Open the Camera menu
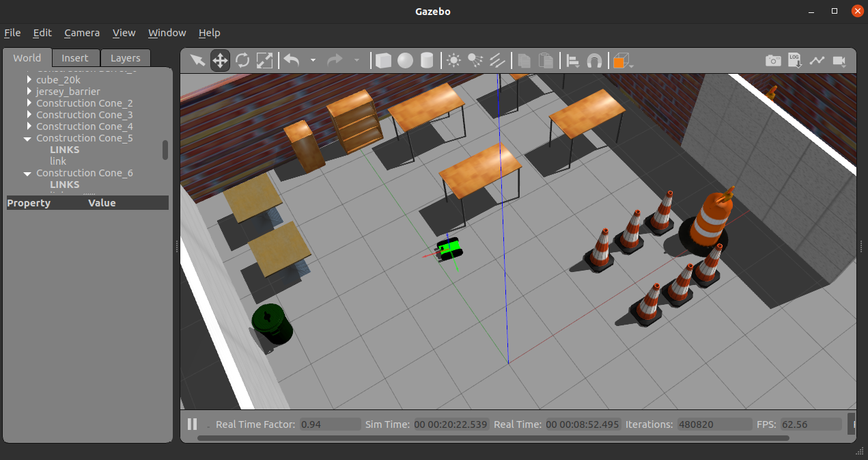 (82, 33)
